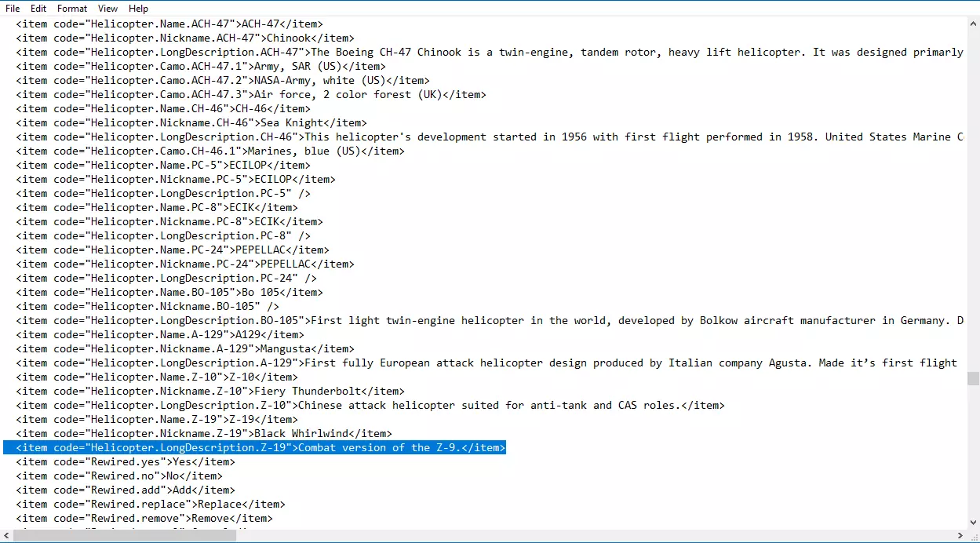Viewport: 980px width, 543px height.
Task: Click the vertical scrollbar up arrow
Action: click(973, 24)
